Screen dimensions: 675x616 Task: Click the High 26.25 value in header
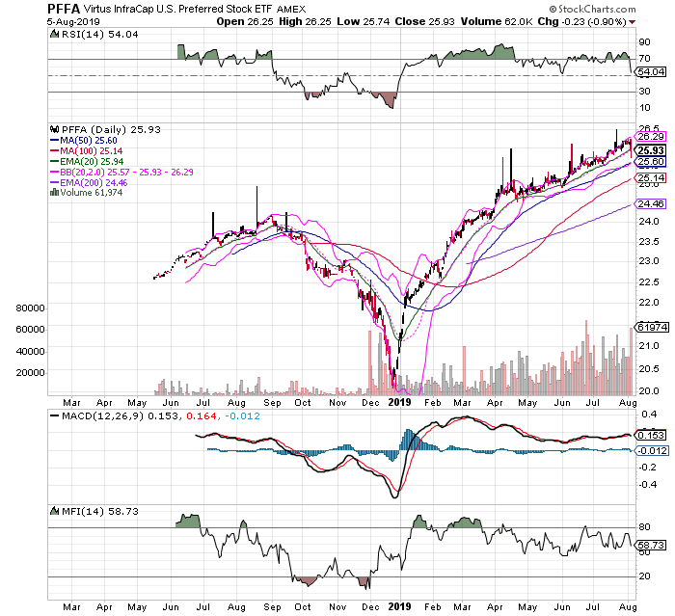pyautogui.click(x=305, y=21)
